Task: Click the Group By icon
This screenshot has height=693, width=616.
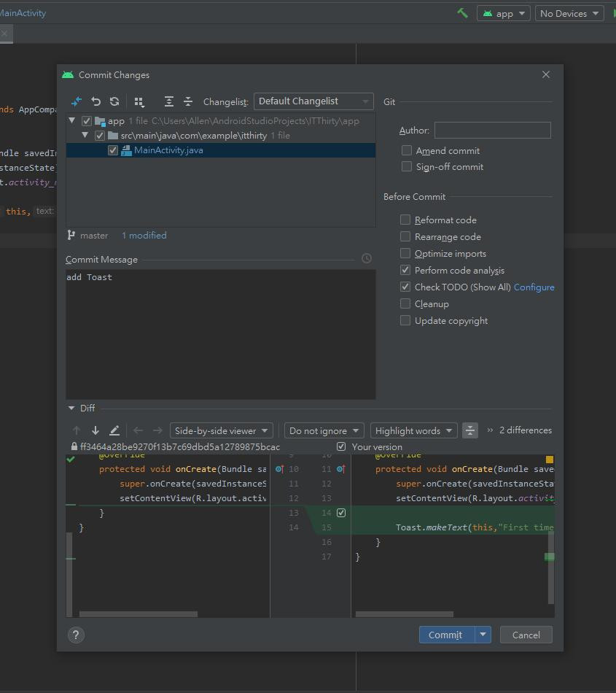Action: (x=139, y=101)
